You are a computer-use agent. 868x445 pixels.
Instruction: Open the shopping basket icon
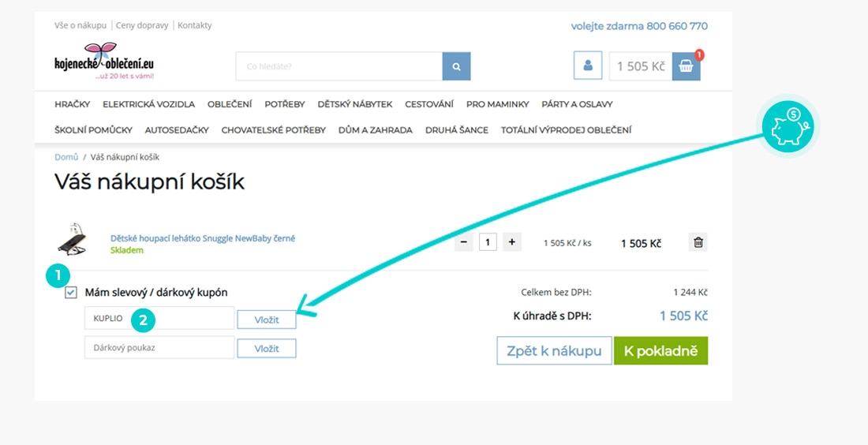[686, 66]
